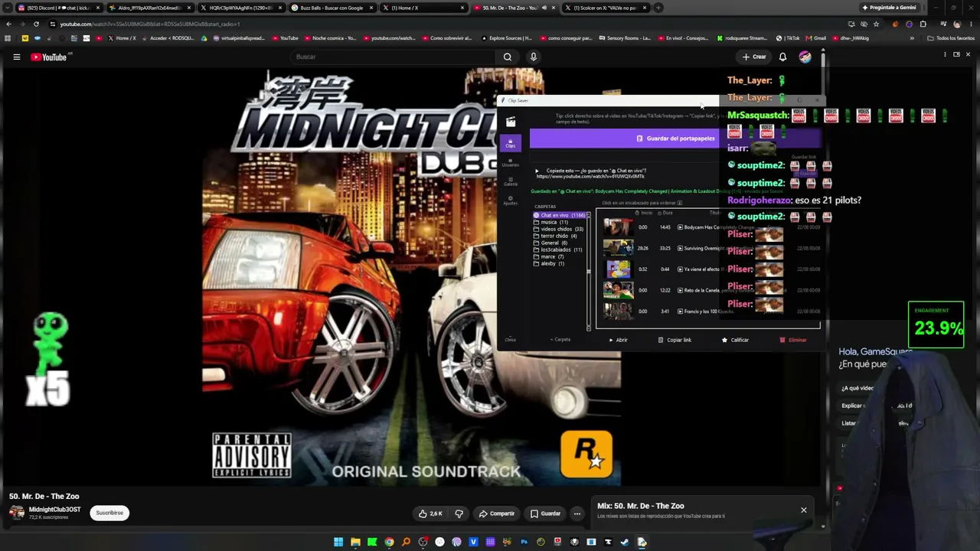Viewport: 980px width, 551px height.
Task: Switch to the Aldro browser tab
Action: click(x=149, y=8)
